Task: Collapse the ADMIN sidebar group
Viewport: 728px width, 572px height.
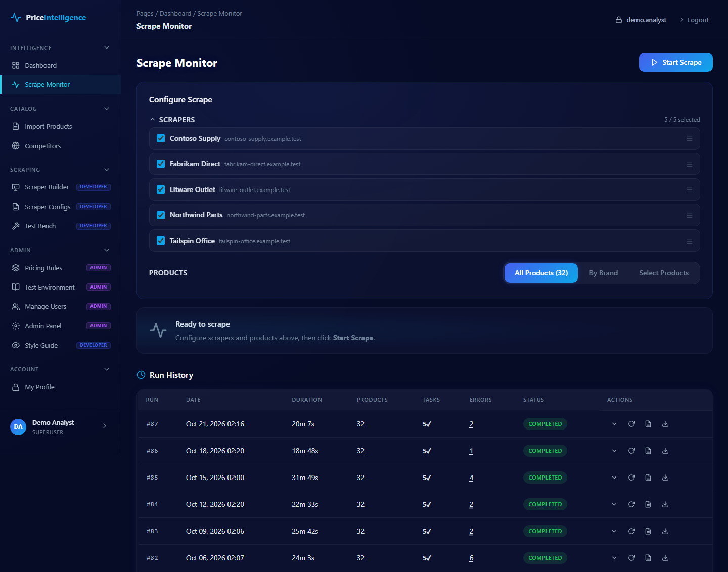Action: 107,250
